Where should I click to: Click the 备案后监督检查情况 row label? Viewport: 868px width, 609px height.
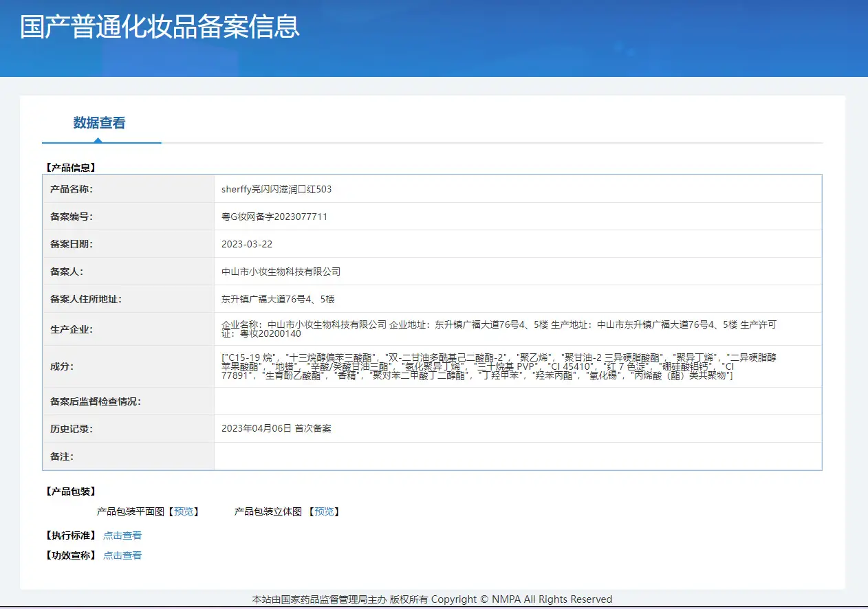(x=96, y=401)
